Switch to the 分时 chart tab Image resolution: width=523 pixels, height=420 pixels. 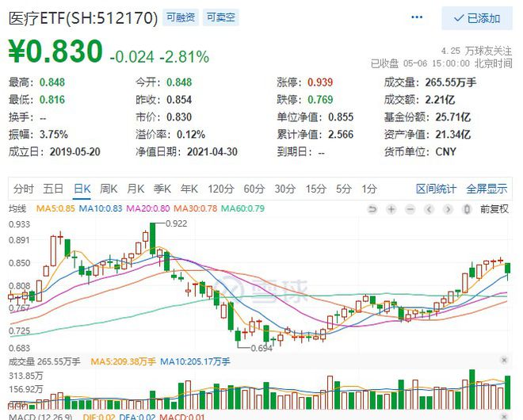tap(23, 189)
